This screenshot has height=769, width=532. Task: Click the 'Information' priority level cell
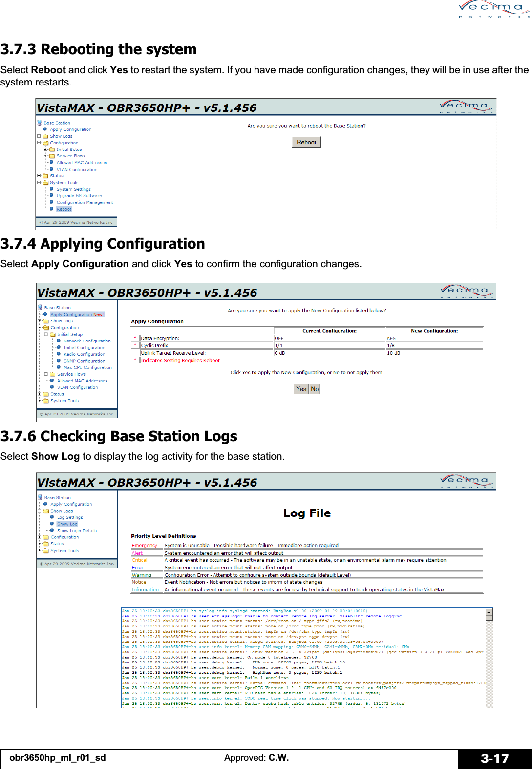click(147, 590)
